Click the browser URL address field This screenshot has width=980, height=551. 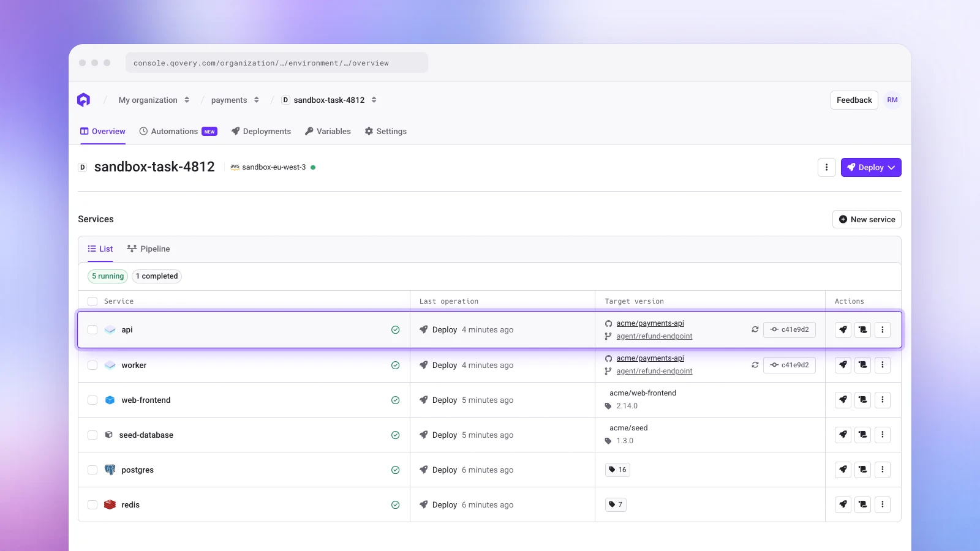click(277, 62)
